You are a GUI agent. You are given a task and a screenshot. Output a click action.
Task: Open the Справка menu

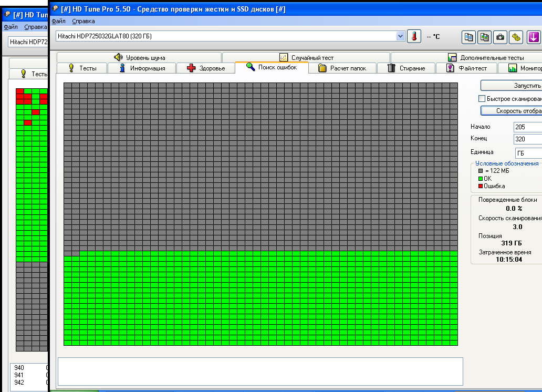[84, 22]
